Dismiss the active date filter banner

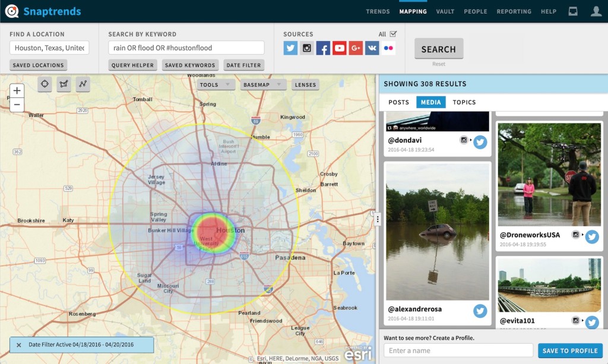18,344
